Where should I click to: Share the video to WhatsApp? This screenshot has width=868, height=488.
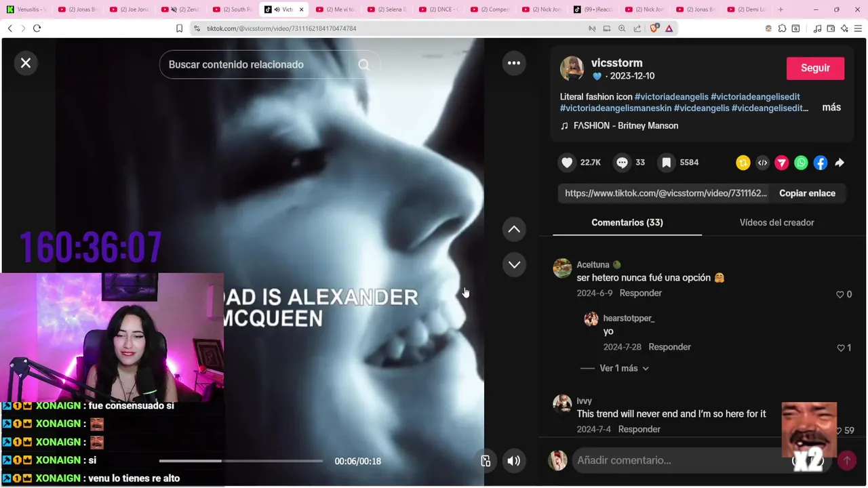[x=801, y=163]
